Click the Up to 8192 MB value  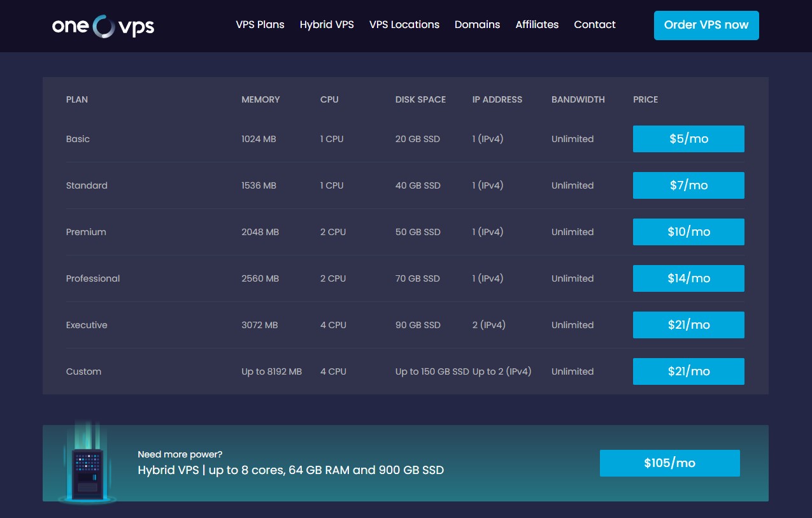coord(271,371)
